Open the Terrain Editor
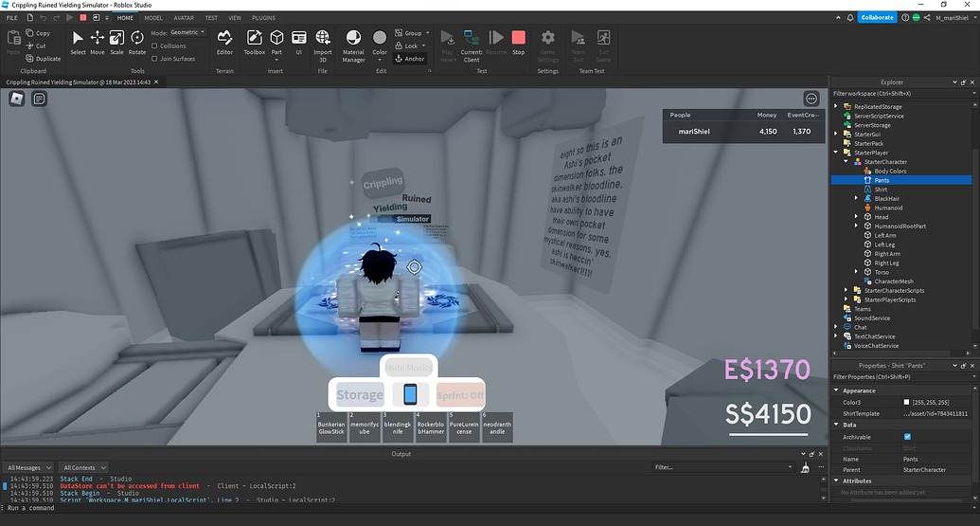The height and width of the screenshot is (526, 980). point(224,42)
